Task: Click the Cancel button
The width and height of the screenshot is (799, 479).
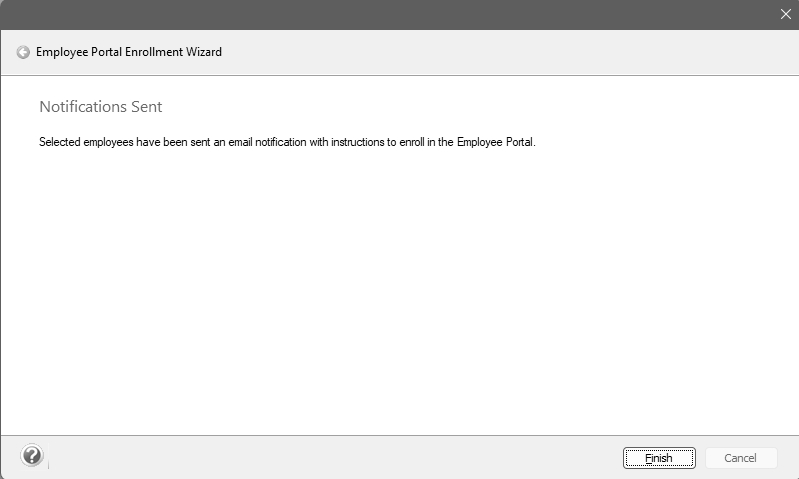Action: [x=740, y=458]
